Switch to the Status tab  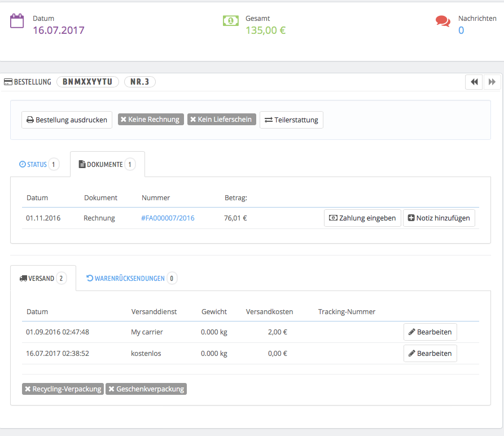coord(39,165)
